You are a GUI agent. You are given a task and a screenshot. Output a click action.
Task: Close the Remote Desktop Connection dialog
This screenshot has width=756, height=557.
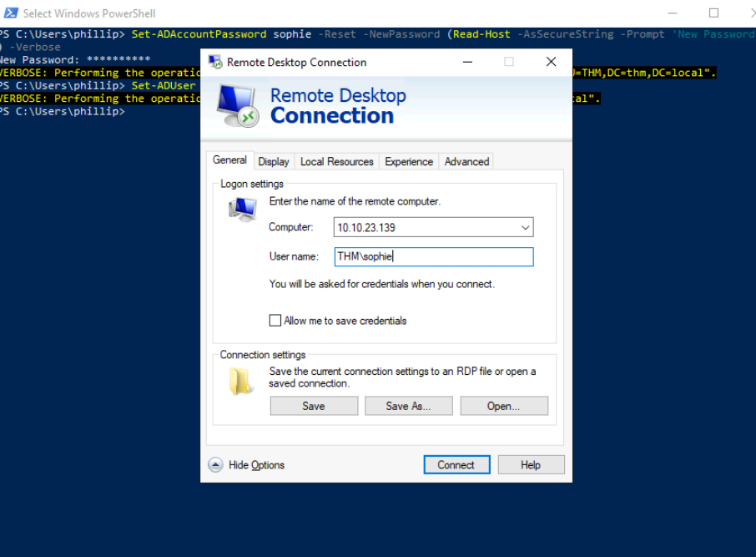[551, 62]
